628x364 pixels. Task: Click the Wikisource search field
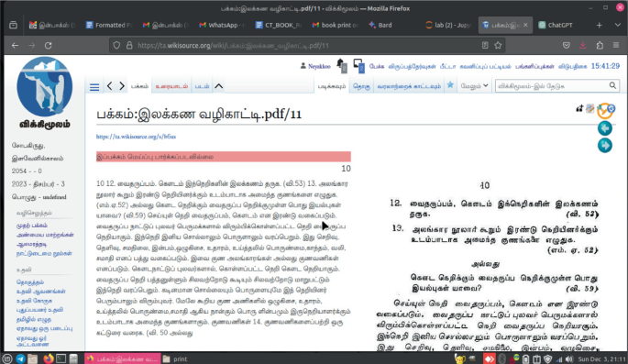[x=552, y=85]
